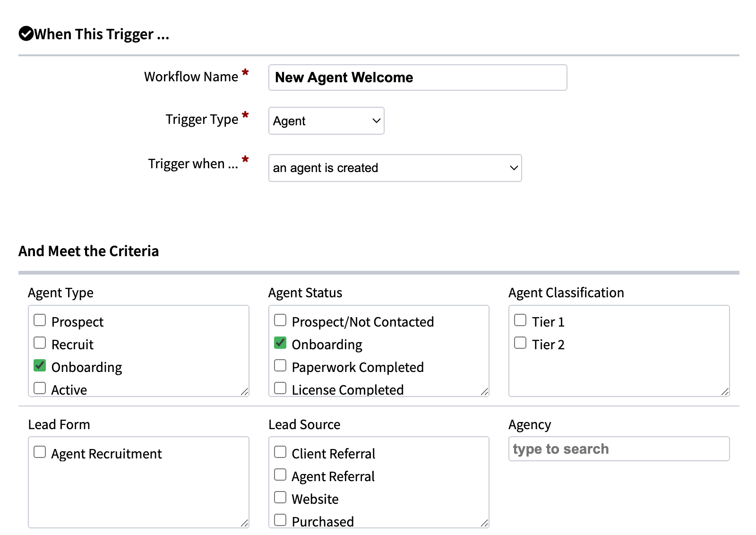Viewport: 756px width, 535px height.
Task: Click the Agency search field
Action: pyautogui.click(x=619, y=449)
